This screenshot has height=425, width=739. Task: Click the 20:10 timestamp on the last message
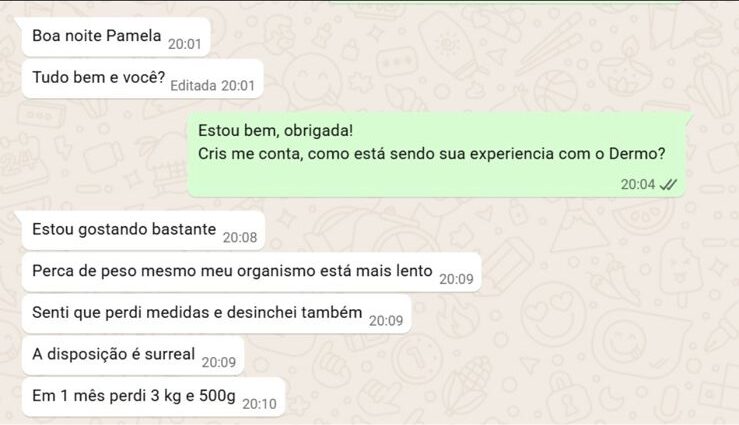tap(259, 404)
